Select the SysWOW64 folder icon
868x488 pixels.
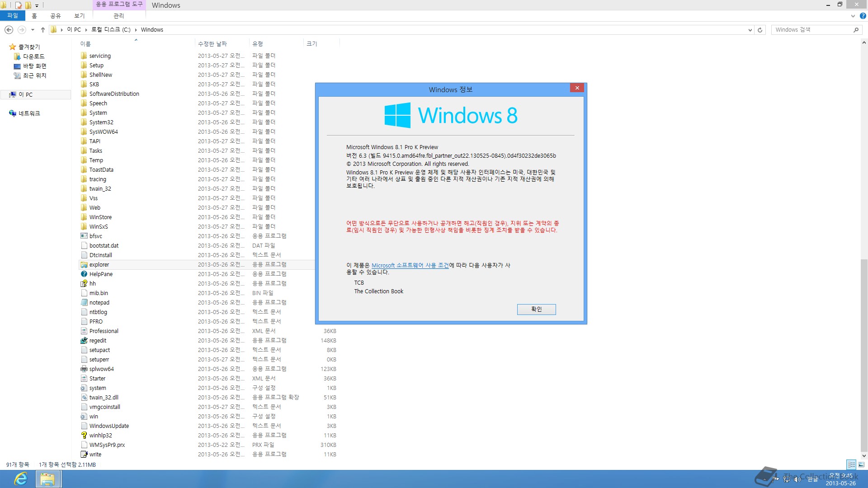coord(84,132)
